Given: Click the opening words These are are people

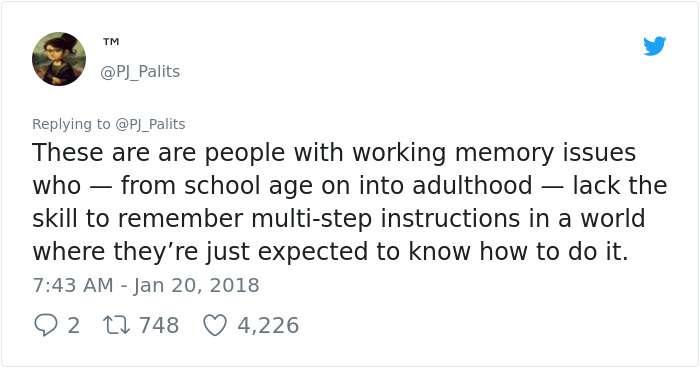Looking at the screenshot, I should click(x=158, y=153).
